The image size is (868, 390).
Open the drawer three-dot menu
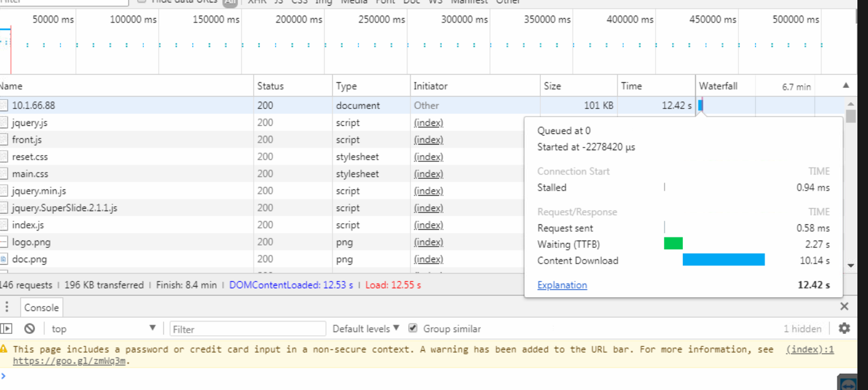coord(7,307)
